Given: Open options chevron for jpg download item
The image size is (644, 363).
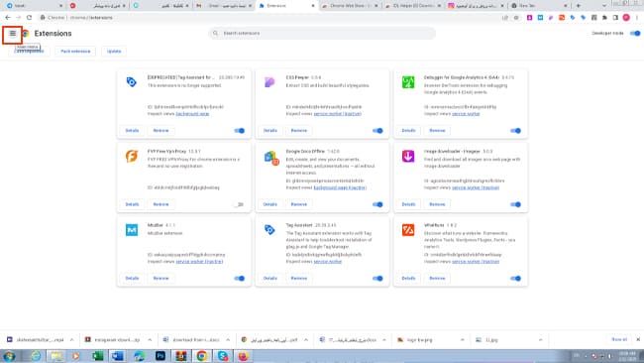Looking at the screenshot, I should pos(541,340).
